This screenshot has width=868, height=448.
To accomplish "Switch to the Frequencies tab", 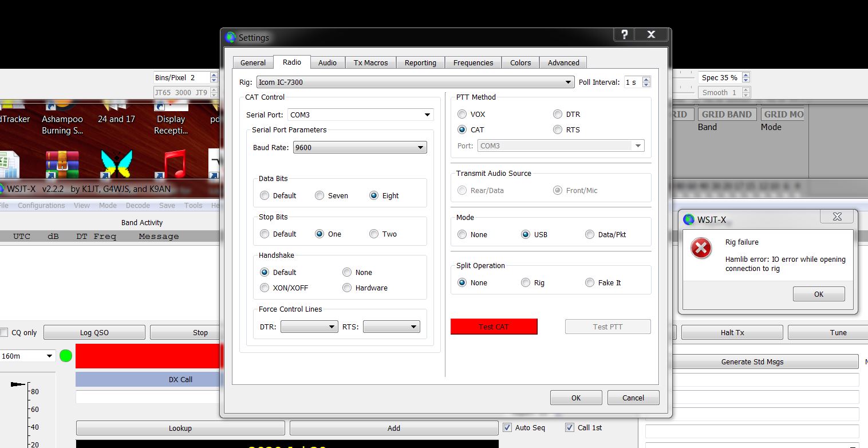I will (x=473, y=62).
